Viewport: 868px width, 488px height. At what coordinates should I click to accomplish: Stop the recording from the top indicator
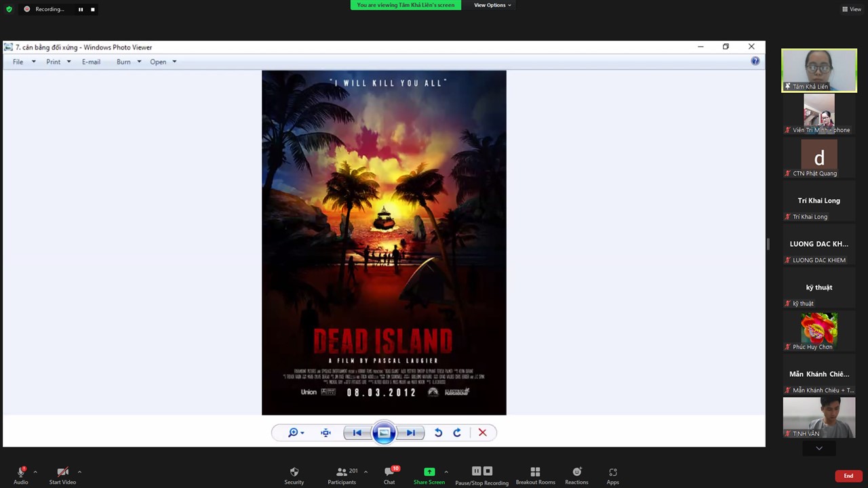click(93, 9)
